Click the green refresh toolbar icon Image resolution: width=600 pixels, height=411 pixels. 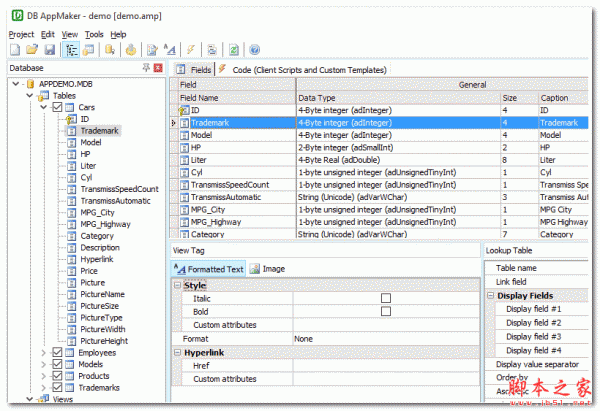233,49
